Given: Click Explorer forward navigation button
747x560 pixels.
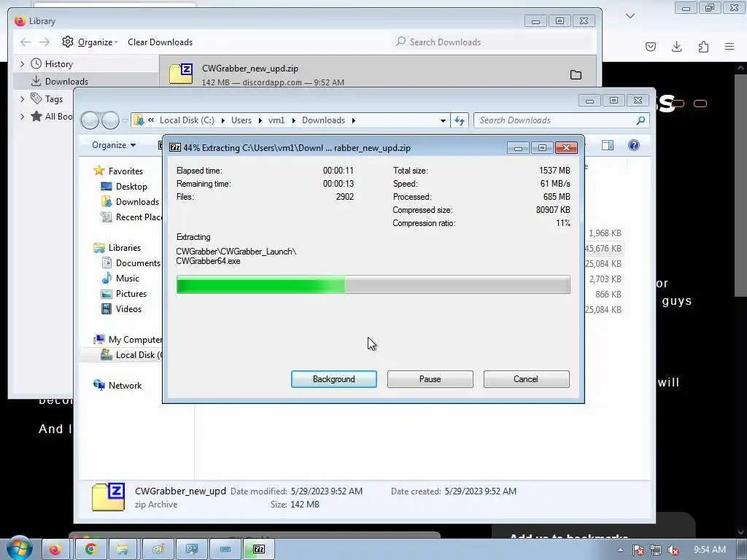Looking at the screenshot, I should [x=110, y=120].
